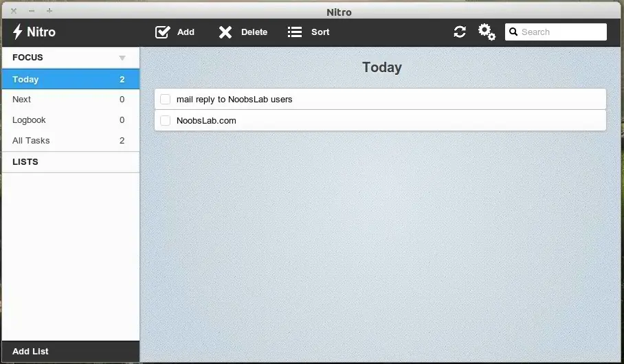Click the Today heading in main pane
624x364 pixels.
(x=382, y=67)
